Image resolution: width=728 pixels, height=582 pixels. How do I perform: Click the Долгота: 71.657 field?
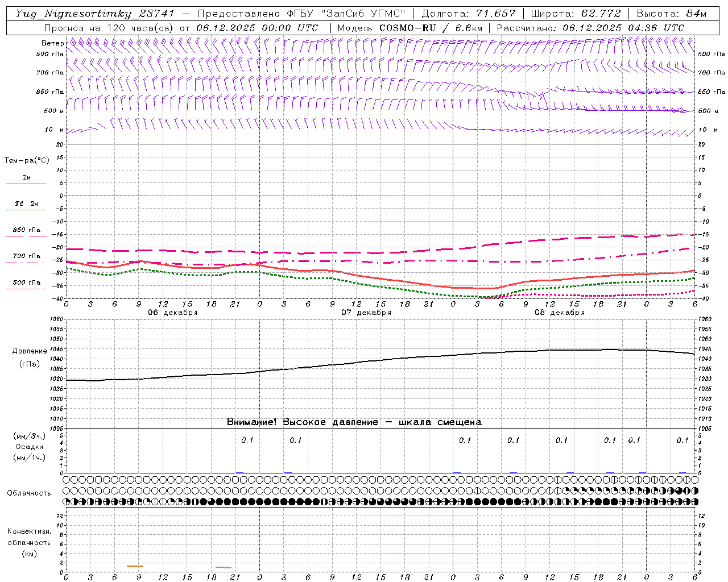tap(469, 14)
